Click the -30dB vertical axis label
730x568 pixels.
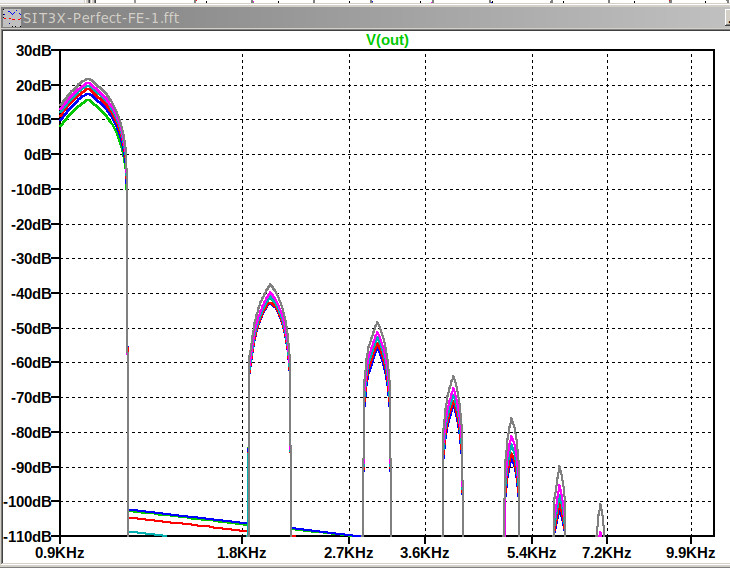pyautogui.click(x=31, y=258)
